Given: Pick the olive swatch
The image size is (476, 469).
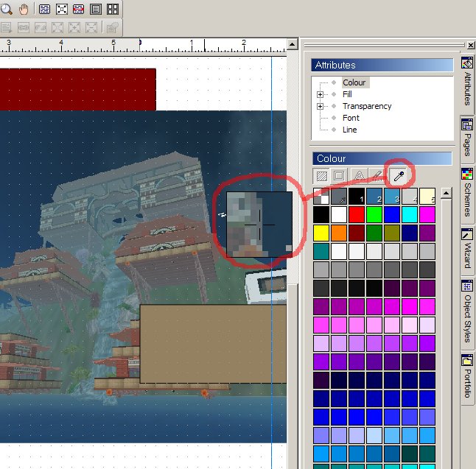Looking at the screenshot, I should click(392, 233).
